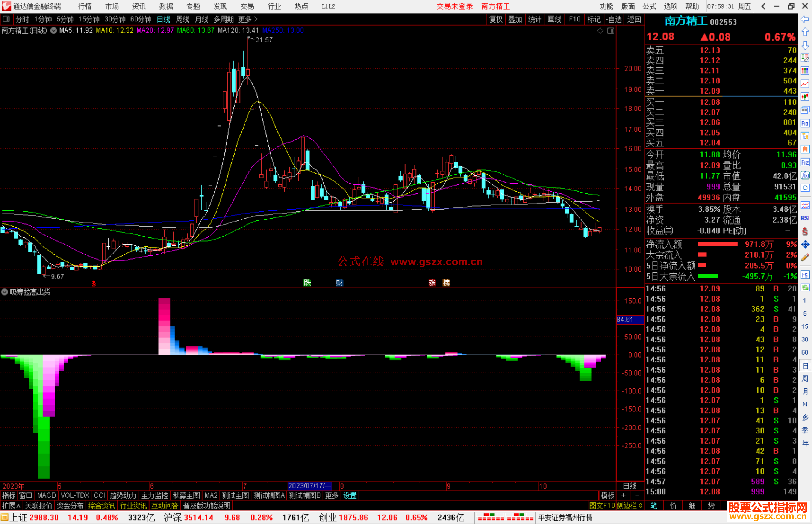This screenshot has width=812, height=524.
Task: Click the 设置 indicator settings button
Action: 350,495
